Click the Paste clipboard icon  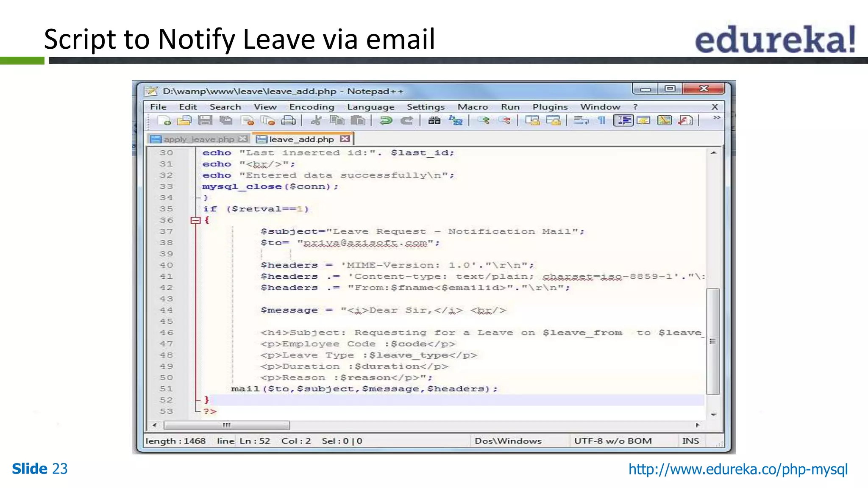(x=358, y=121)
